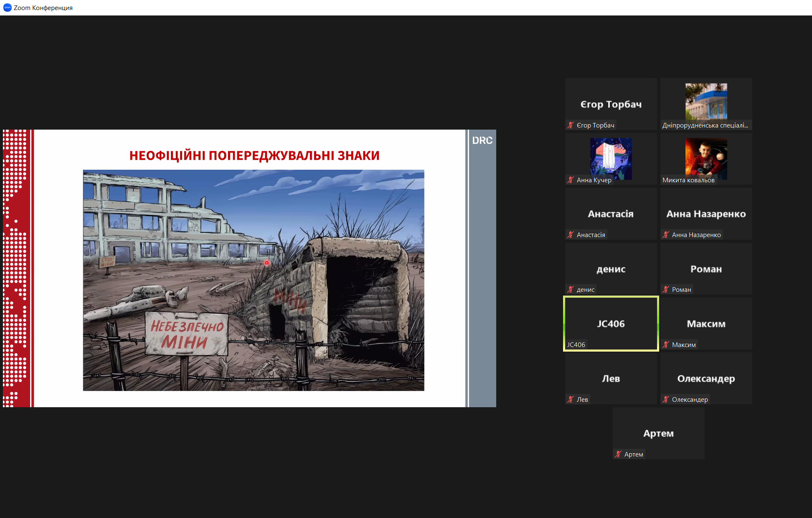Click muted mic icon beside Роман

click(x=666, y=289)
